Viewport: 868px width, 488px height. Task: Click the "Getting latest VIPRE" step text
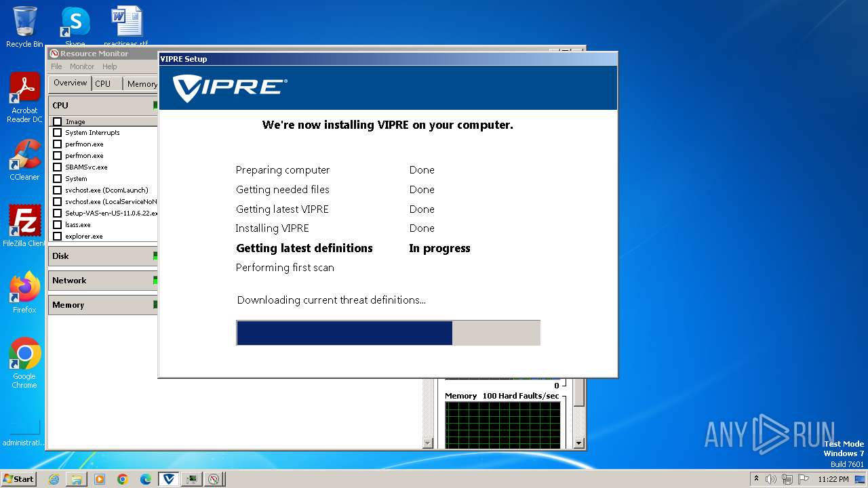click(282, 209)
